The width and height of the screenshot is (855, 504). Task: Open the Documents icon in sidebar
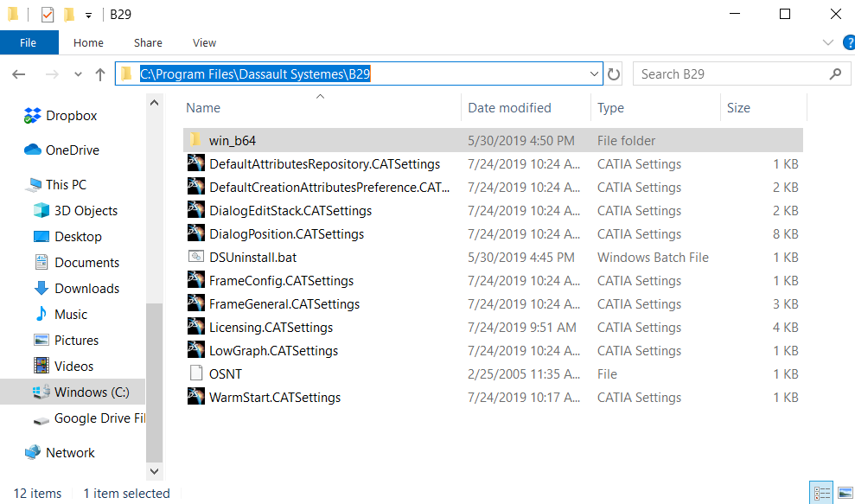pyautogui.click(x=41, y=262)
